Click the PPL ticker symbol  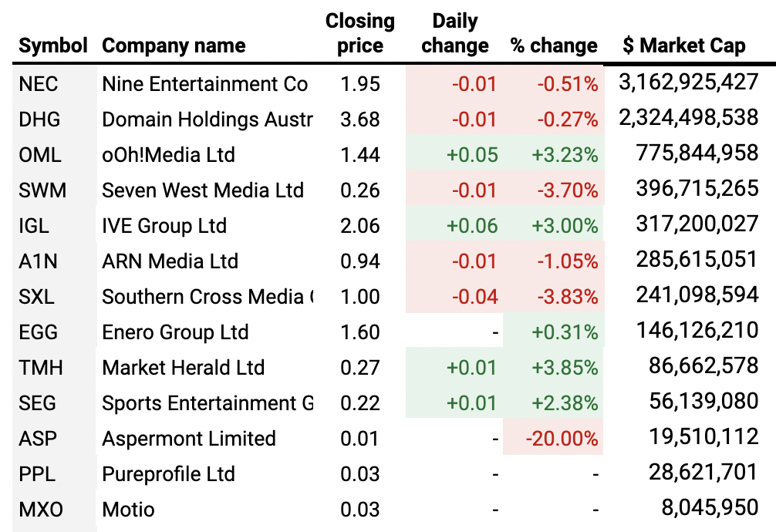(x=37, y=474)
